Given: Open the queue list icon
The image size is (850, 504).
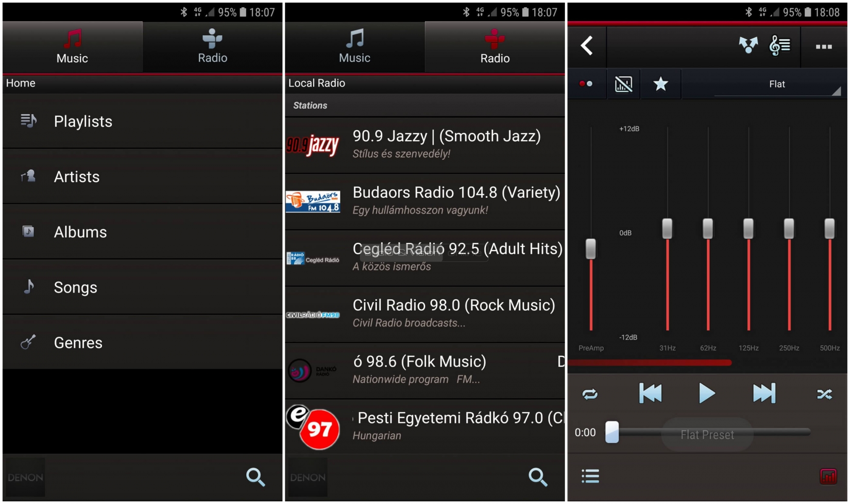Looking at the screenshot, I should tap(590, 476).
